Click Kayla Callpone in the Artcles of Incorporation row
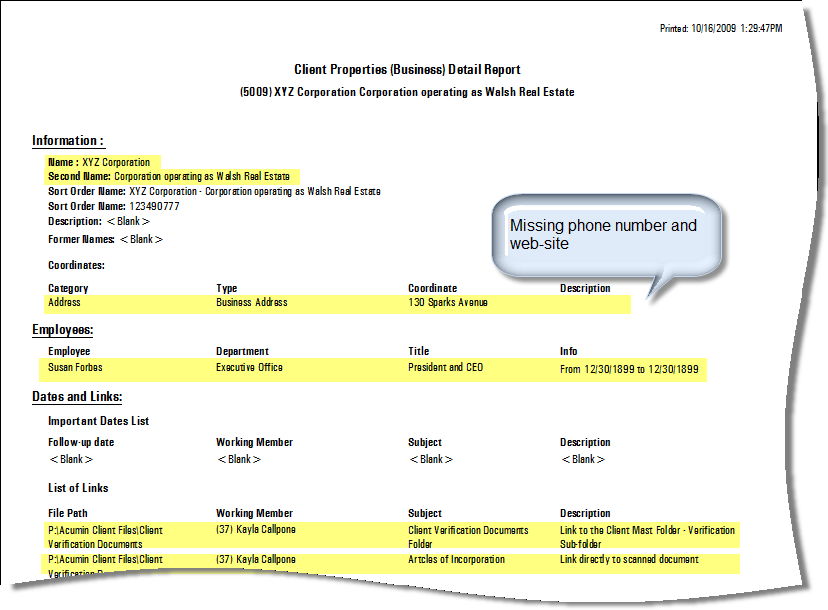 pyautogui.click(x=256, y=559)
